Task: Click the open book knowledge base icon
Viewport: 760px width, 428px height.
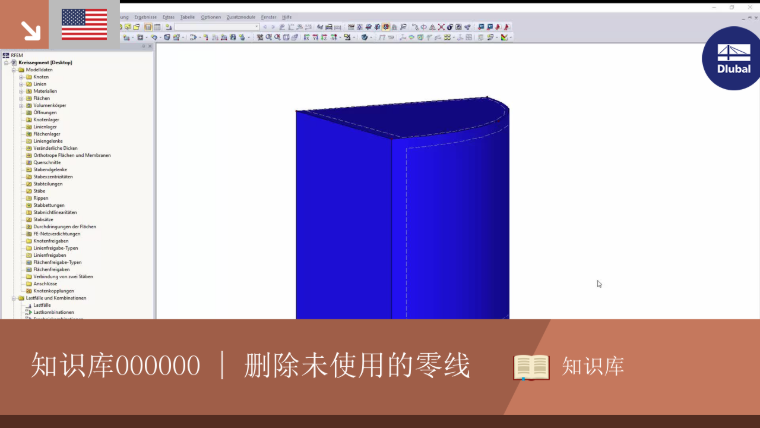Action: point(531,367)
